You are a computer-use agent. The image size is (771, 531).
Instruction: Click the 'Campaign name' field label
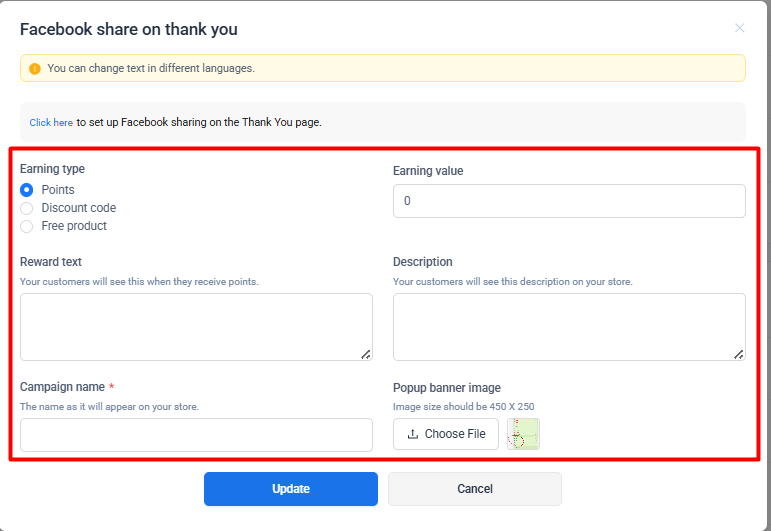pyautogui.click(x=63, y=387)
